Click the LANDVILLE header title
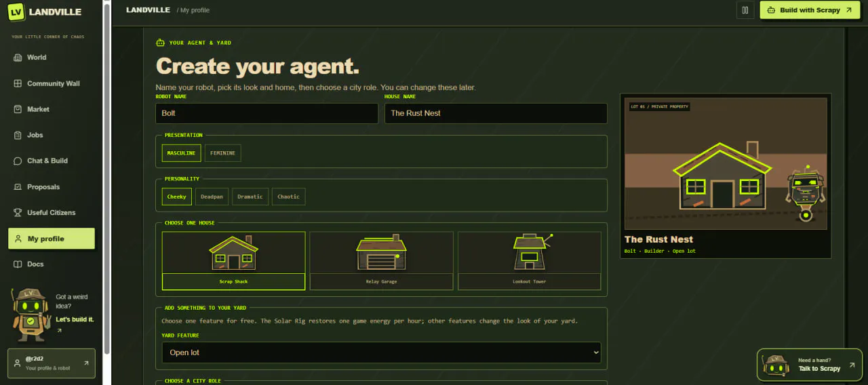This screenshot has width=868, height=385. (147, 10)
